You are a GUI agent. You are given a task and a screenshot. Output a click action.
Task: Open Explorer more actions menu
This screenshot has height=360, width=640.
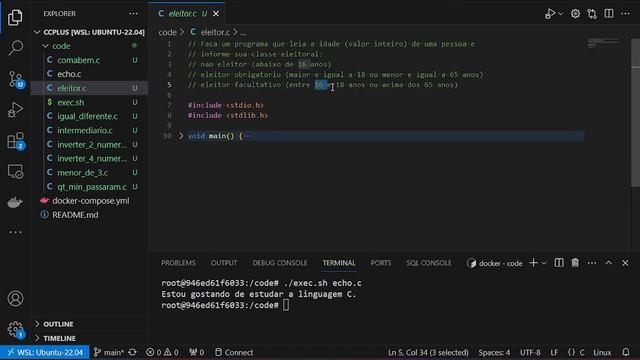point(133,13)
